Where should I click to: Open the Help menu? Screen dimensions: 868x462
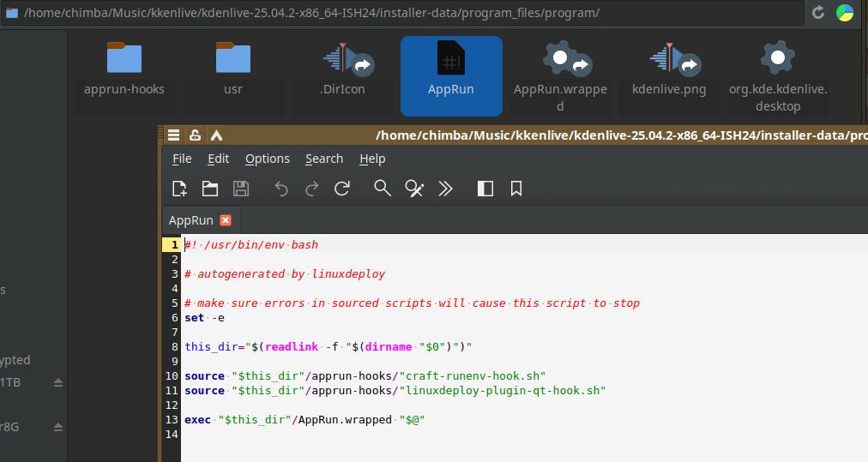click(372, 159)
